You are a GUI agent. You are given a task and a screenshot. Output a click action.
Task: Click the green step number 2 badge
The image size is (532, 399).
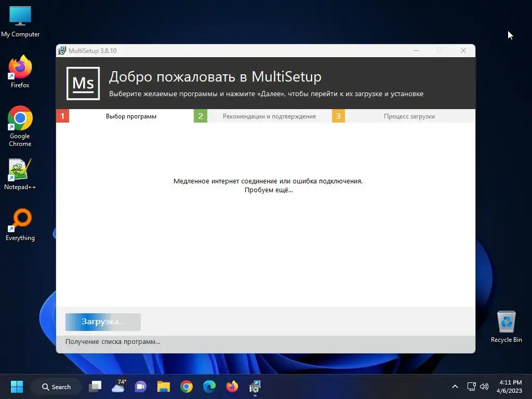(x=201, y=116)
